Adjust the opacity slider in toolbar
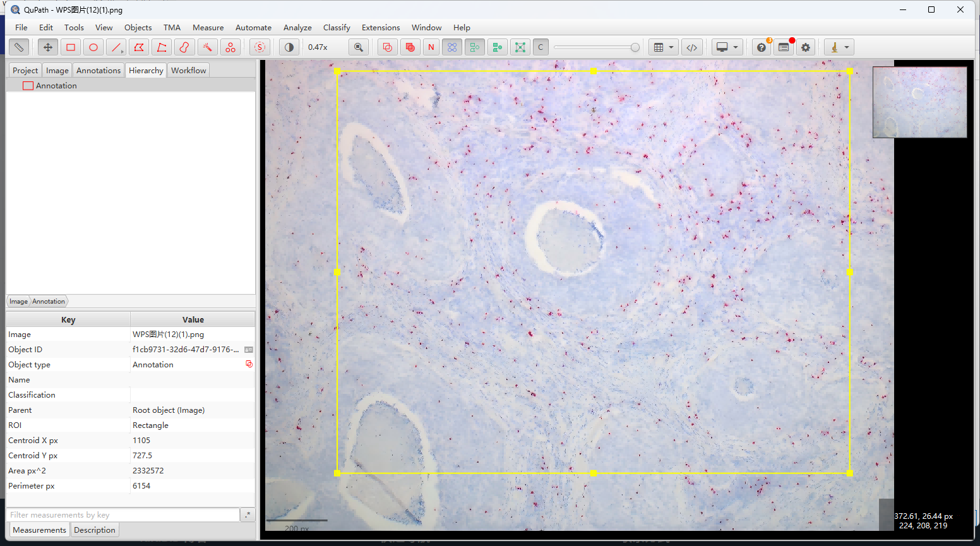This screenshot has height=546, width=980. pyautogui.click(x=597, y=46)
